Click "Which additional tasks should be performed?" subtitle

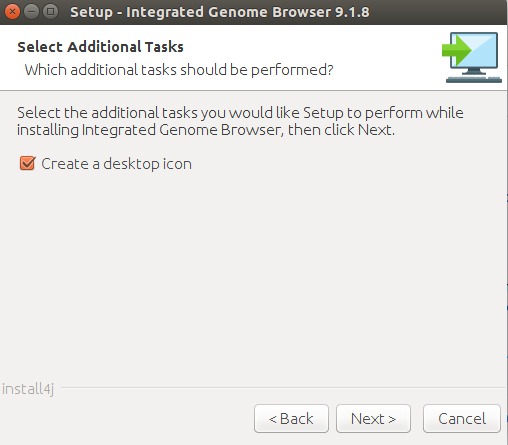179,70
